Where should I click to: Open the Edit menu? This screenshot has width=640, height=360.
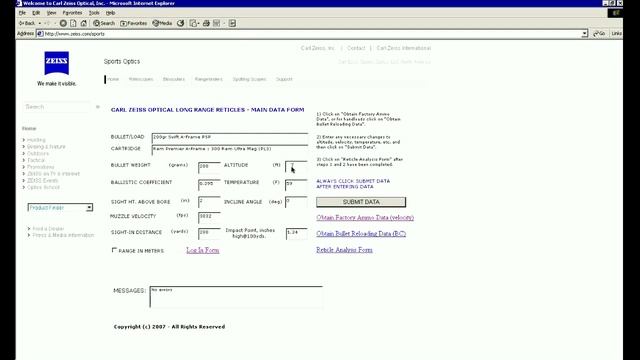[36, 13]
